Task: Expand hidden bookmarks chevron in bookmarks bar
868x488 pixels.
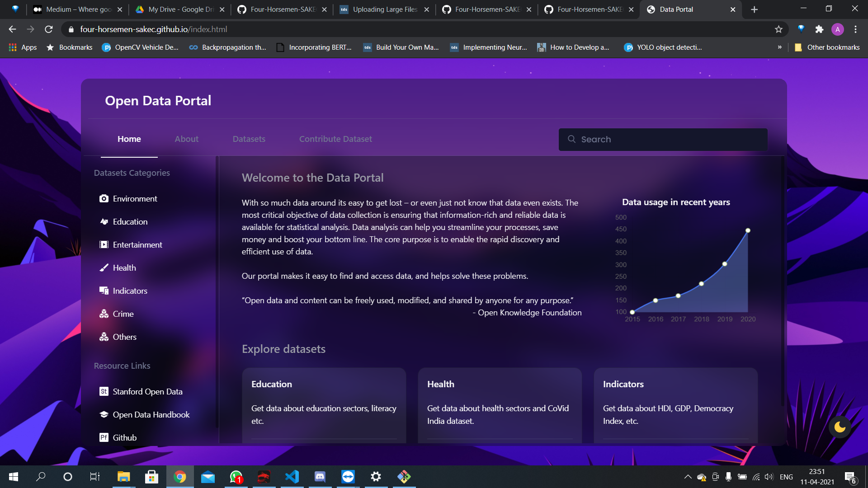Action: click(x=779, y=47)
